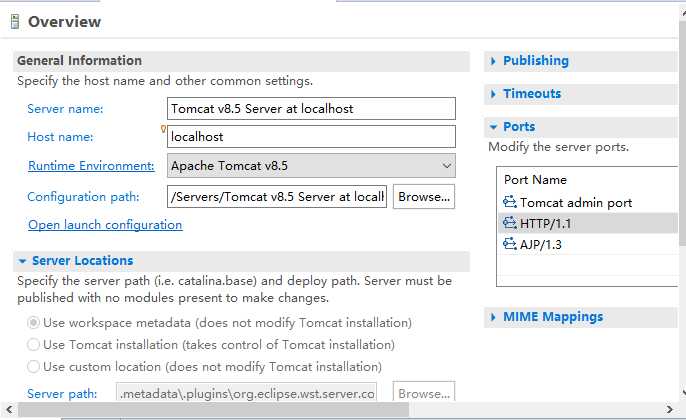Viewport: 686px width, 420px height.
Task: Open launch configuration link
Action: pos(105,224)
